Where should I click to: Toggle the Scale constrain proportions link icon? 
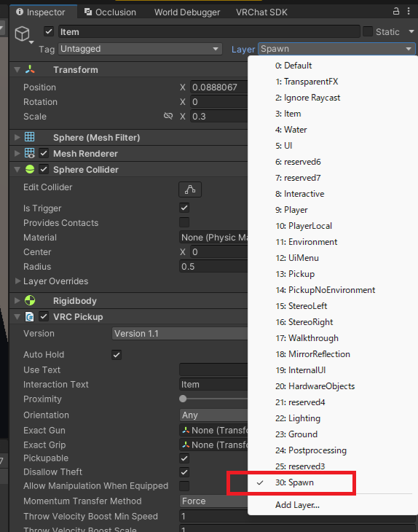coord(167,116)
